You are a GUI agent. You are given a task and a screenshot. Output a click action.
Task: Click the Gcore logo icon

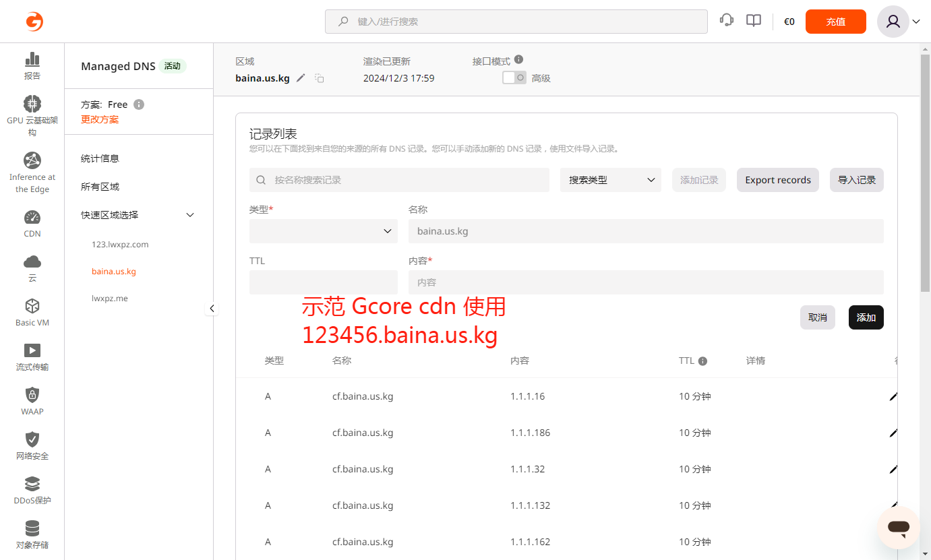point(34,22)
